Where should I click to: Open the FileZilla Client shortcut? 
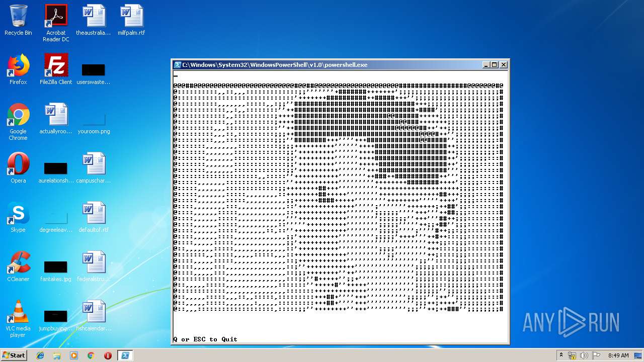pos(56,69)
